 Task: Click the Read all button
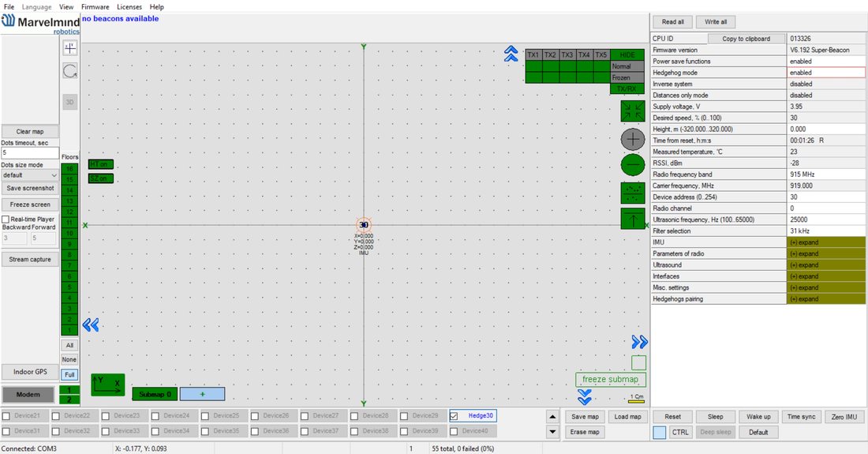pyautogui.click(x=672, y=22)
